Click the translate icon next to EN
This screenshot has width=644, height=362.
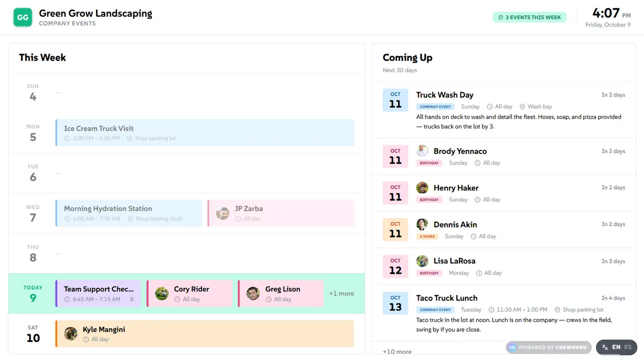[605, 347]
